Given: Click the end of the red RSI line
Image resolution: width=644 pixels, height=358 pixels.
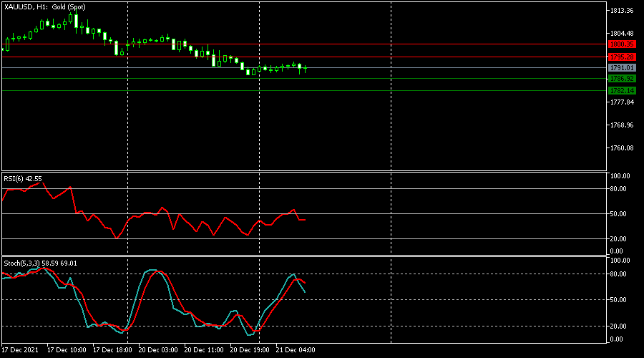Looking at the screenshot, I should 305,220.
